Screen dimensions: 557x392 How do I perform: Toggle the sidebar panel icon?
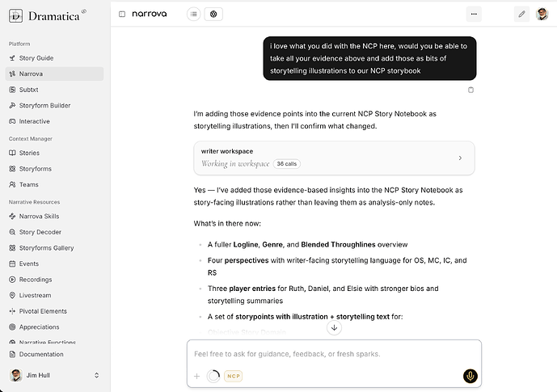pyautogui.click(x=122, y=14)
